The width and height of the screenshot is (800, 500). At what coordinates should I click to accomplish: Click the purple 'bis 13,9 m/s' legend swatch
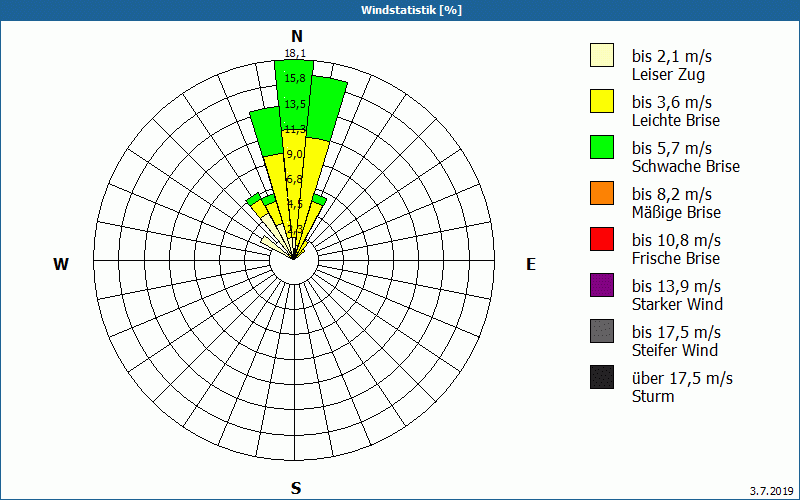602,285
